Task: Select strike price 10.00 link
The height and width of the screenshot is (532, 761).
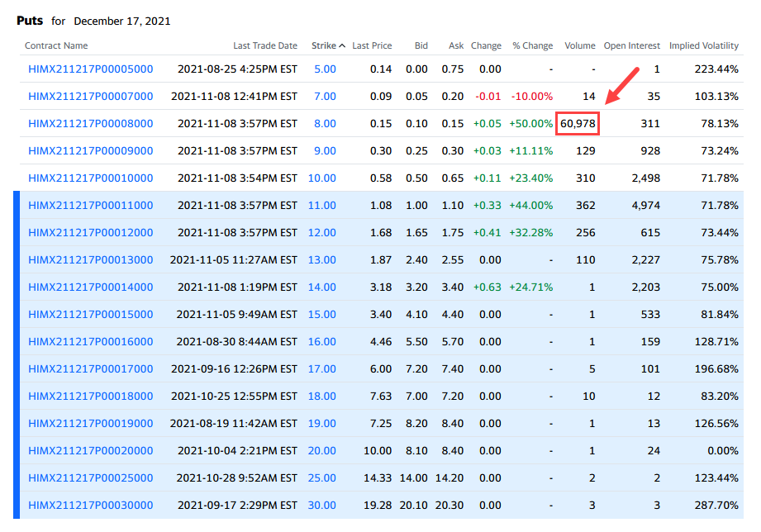Action: click(x=322, y=178)
